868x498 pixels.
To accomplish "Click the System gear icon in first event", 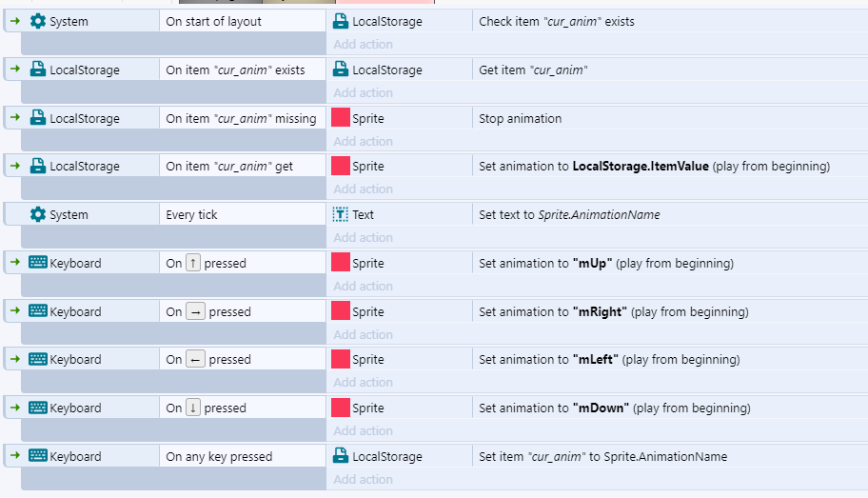I will click(38, 21).
